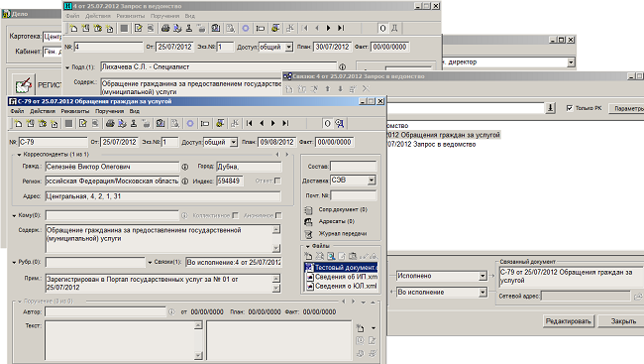
Task: Collapse the Корреспонденты section
Action: 19,155
